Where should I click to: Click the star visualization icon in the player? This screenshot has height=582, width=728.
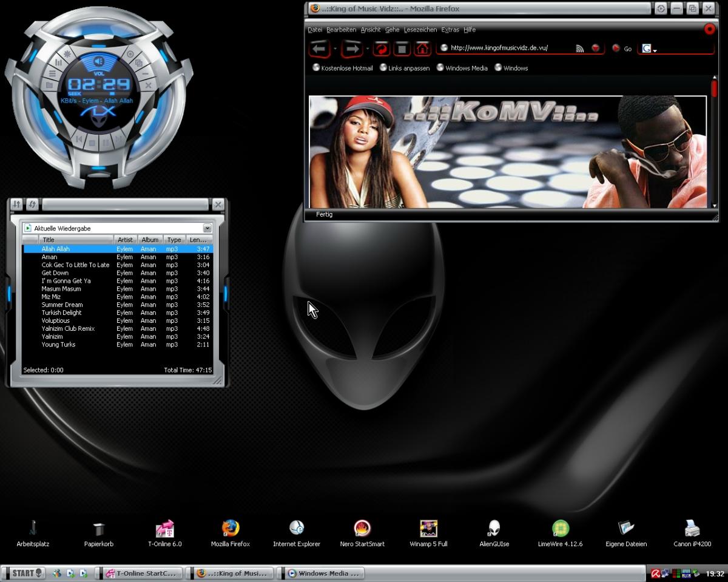coord(67,53)
